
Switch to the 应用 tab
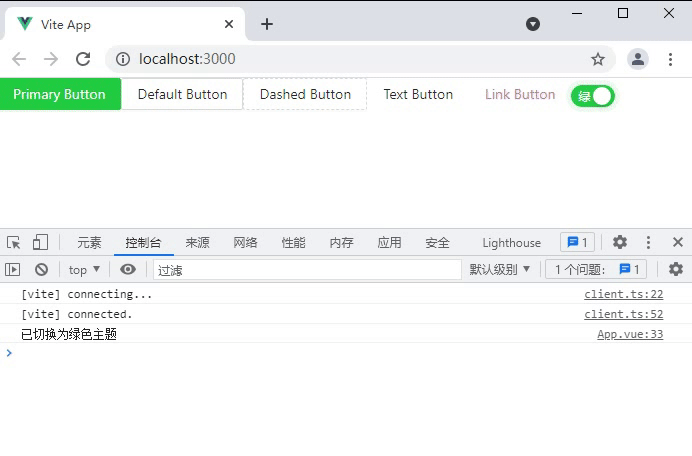click(x=389, y=242)
